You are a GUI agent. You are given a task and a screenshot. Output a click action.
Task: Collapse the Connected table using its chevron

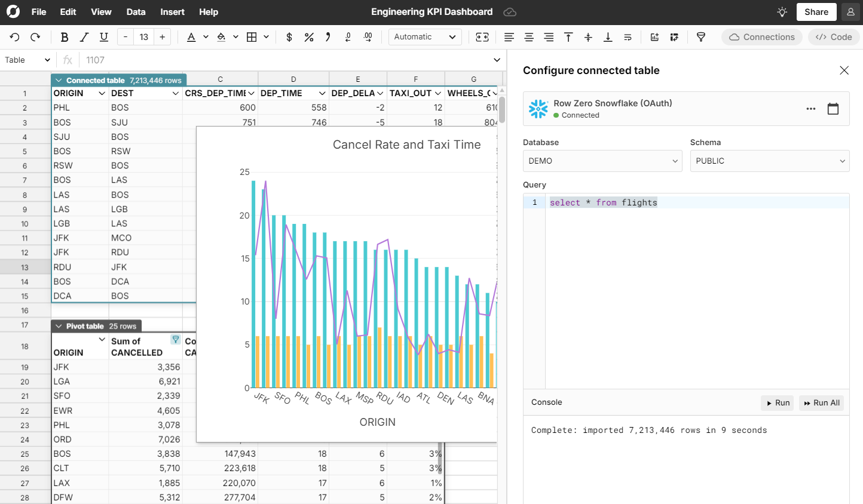pyautogui.click(x=59, y=79)
